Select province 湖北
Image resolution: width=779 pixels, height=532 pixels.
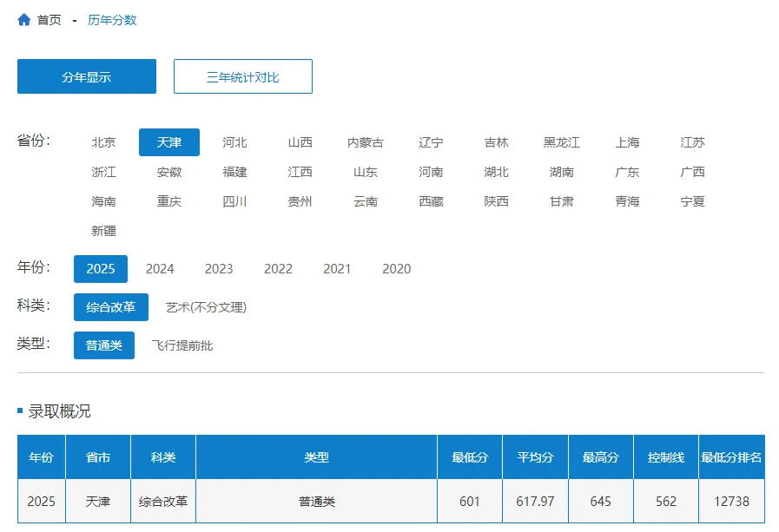tap(496, 172)
